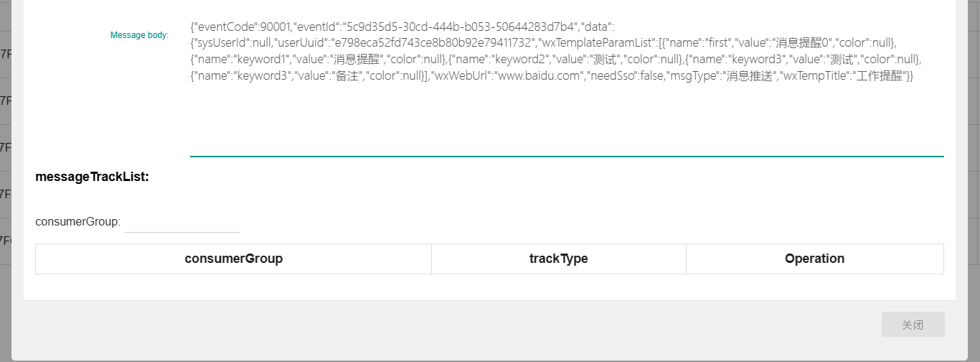Click the teal Message body label
The width and height of the screenshot is (980, 362).
click(x=139, y=34)
